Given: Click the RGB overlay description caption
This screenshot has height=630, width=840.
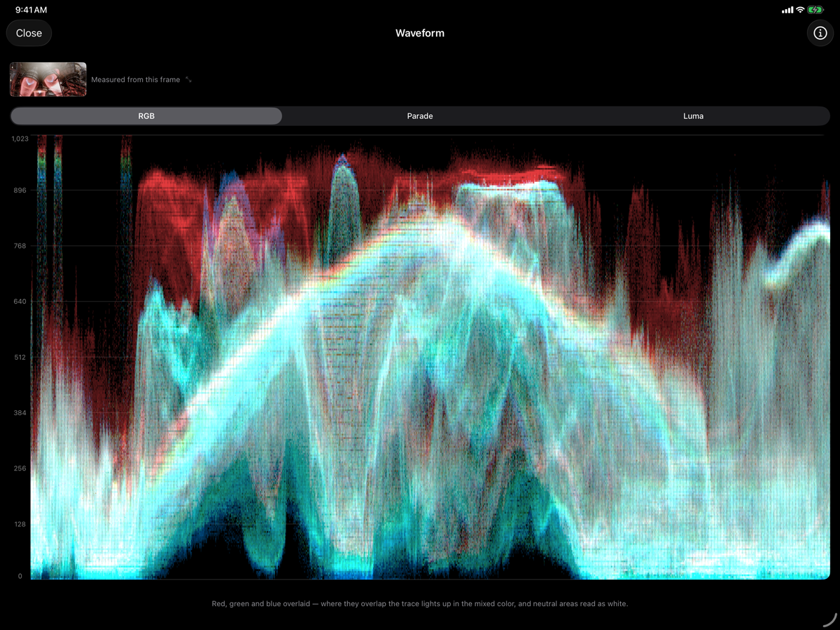Looking at the screenshot, I should (420, 603).
